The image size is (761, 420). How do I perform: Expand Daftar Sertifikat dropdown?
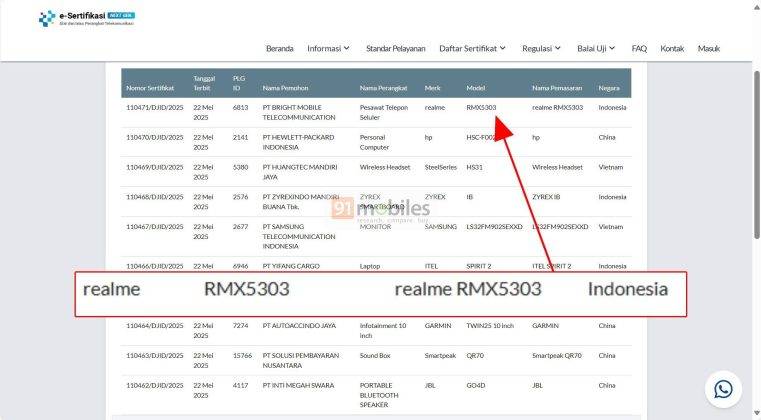(x=472, y=49)
